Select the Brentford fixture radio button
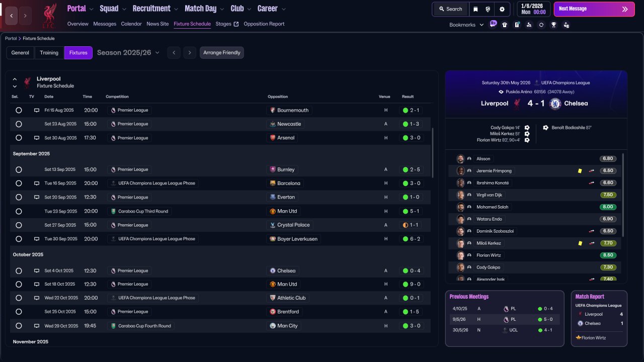644x362 pixels. pos(19,312)
